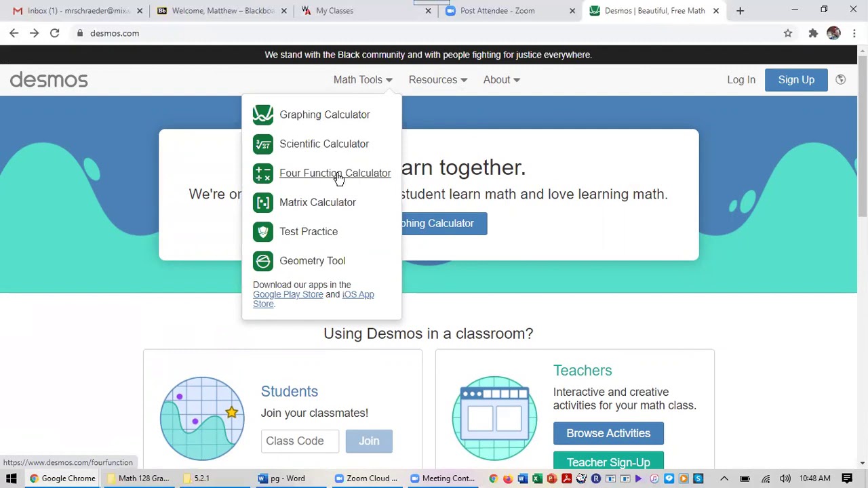Select the Test Practice shield icon
The width and height of the screenshot is (868, 488).
click(263, 231)
